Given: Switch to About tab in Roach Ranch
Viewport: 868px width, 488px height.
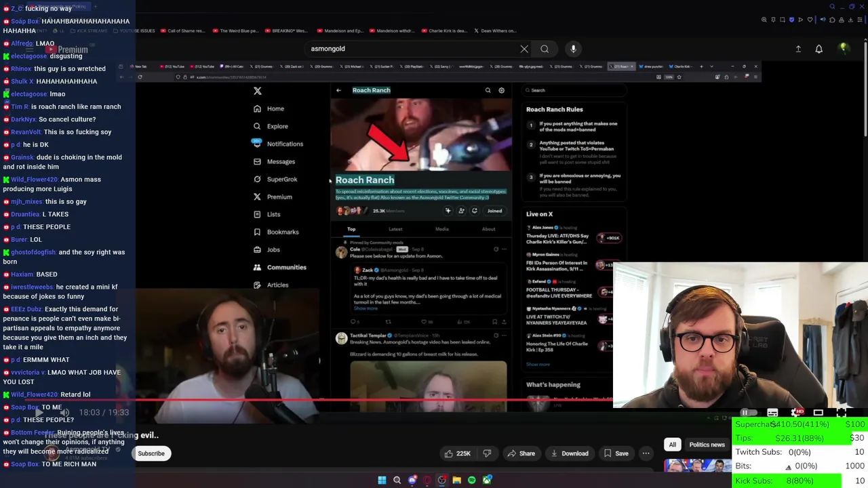Looking at the screenshot, I should [488, 229].
